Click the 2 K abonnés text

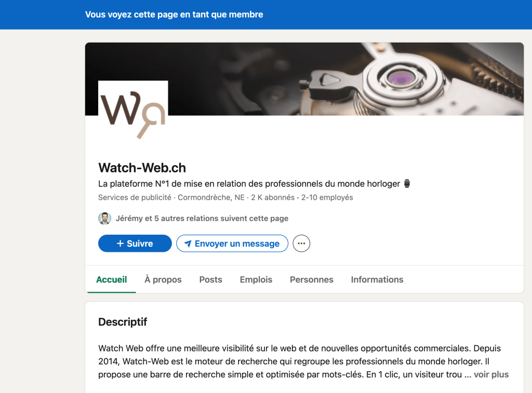tap(272, 197)
